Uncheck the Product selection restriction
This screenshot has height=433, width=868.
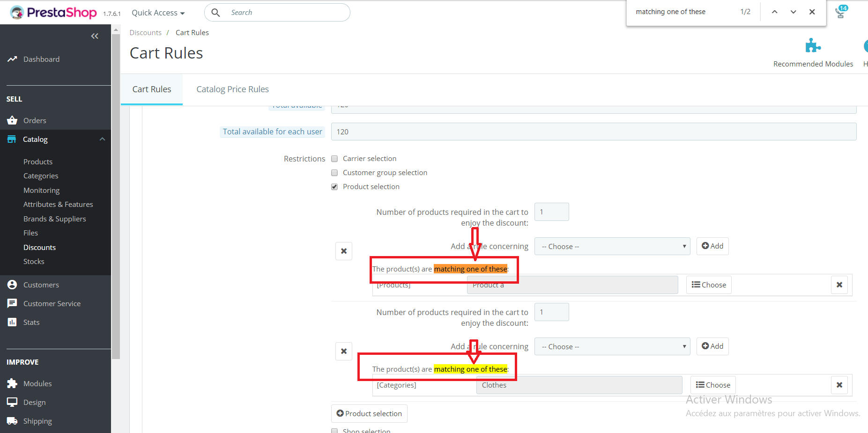pyautogui.click(x=334, y=187)
